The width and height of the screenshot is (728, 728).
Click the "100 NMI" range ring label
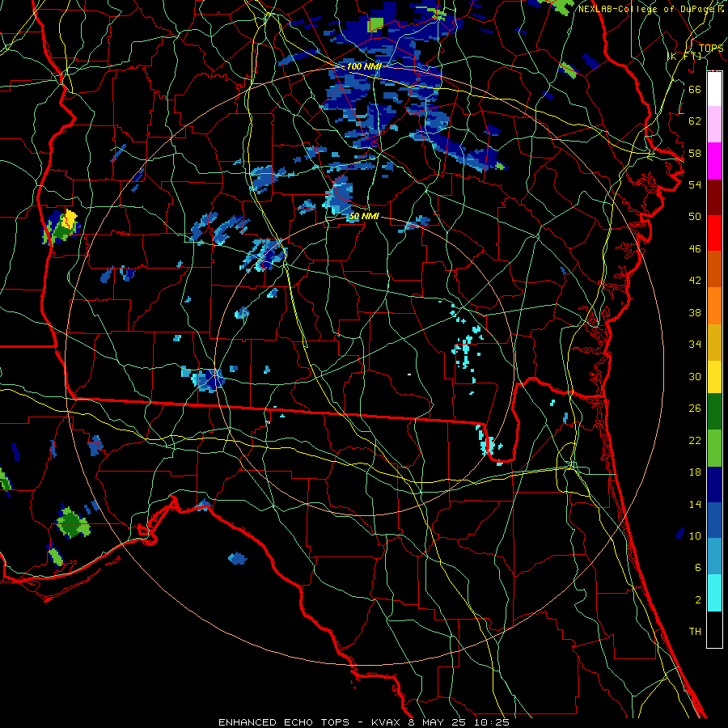[x=364, y=66]
